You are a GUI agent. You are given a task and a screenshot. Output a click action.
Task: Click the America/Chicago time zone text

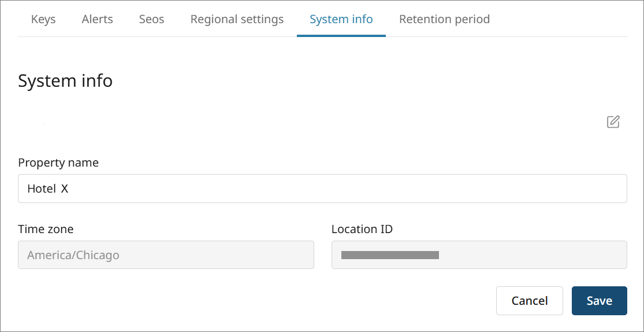[x=73, y=255]
